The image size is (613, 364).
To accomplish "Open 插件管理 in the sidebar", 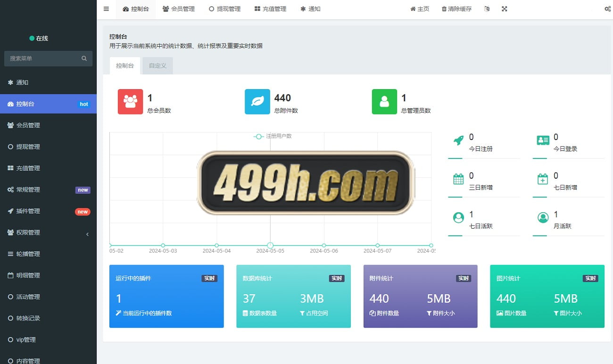I will (48, 211).
